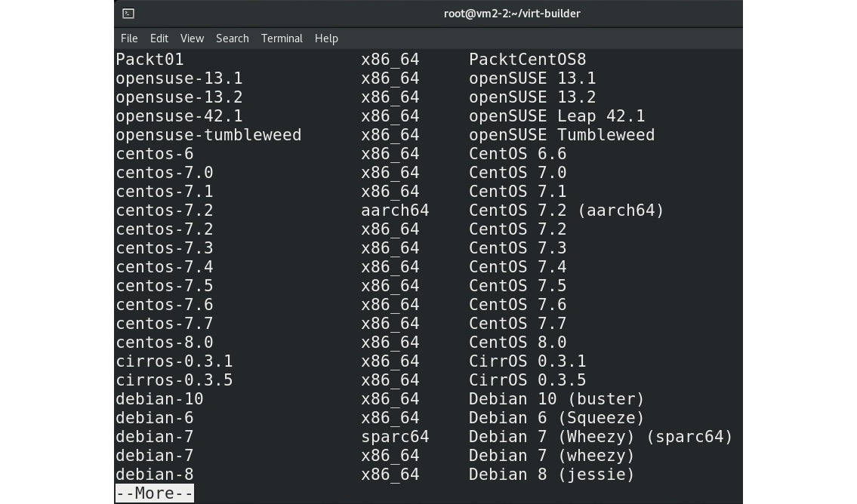Open the Terminal menu

[282, 38]
